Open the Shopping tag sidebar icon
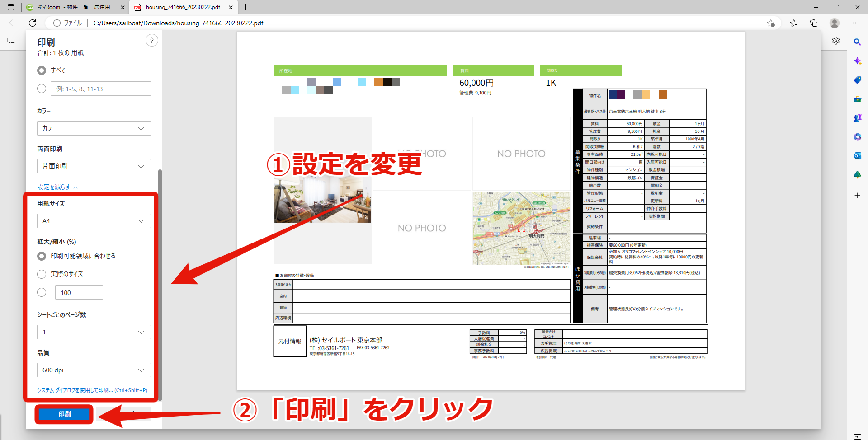Image resolution: width=868 pixels, height=440 pixels. coord(857,80)
